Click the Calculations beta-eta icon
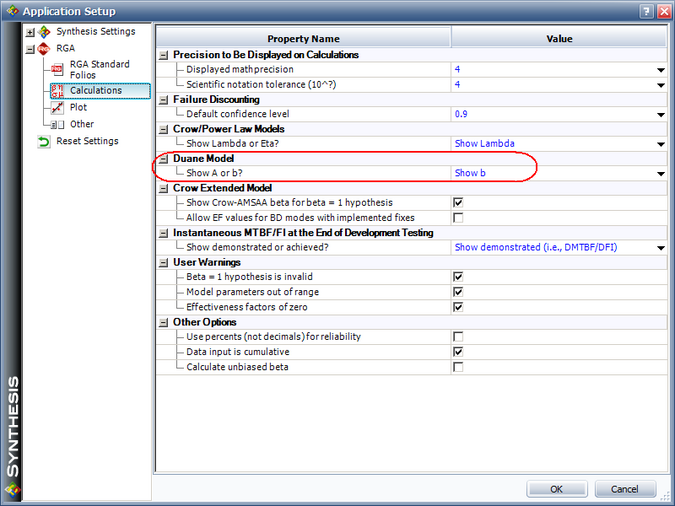Viewport: 675px width, 506px height. pyautogui.click(x=57, y=91)
